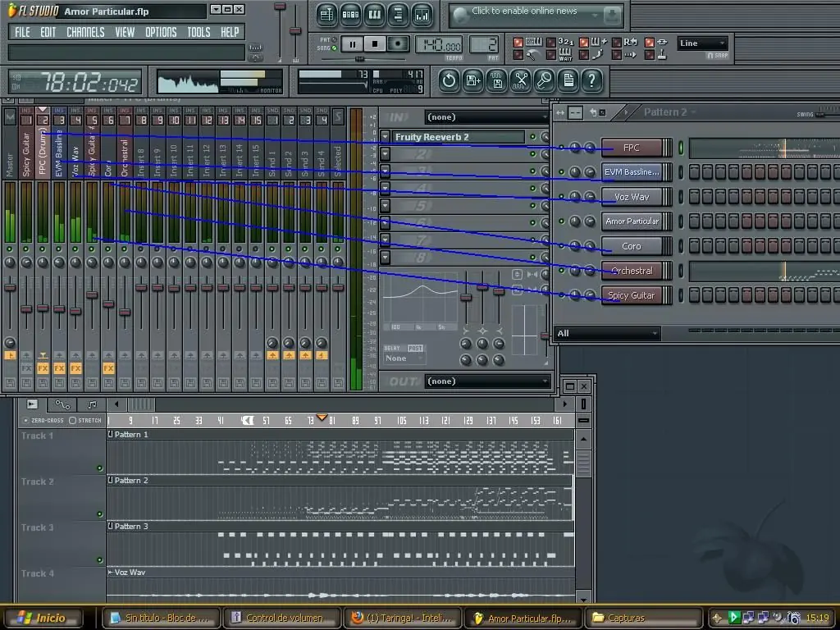840x630 pixels.
Task: Select the ZERO-CROSS option in playlist
Action: (43, 421)
